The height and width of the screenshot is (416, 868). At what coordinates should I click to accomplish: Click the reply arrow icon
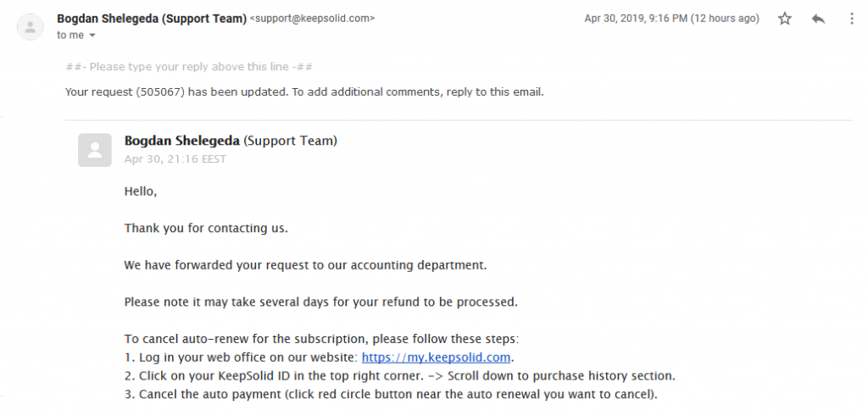click(818, 19)
